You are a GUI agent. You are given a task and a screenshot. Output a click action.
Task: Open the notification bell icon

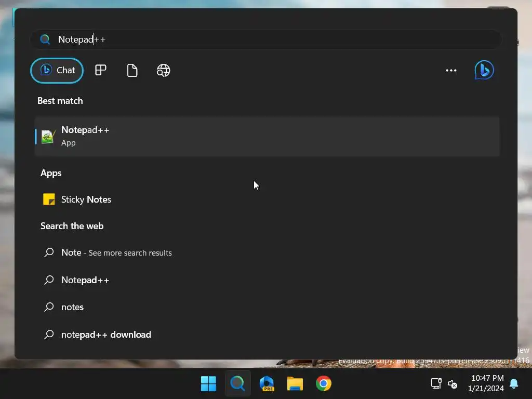pyautogui.click(x=514, y=384)
